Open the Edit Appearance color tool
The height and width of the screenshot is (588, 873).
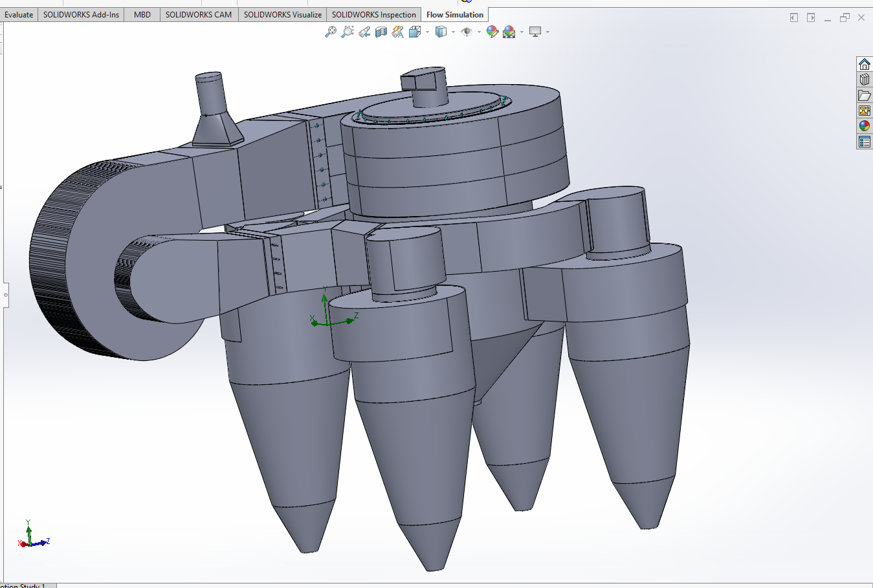point(492,32)
